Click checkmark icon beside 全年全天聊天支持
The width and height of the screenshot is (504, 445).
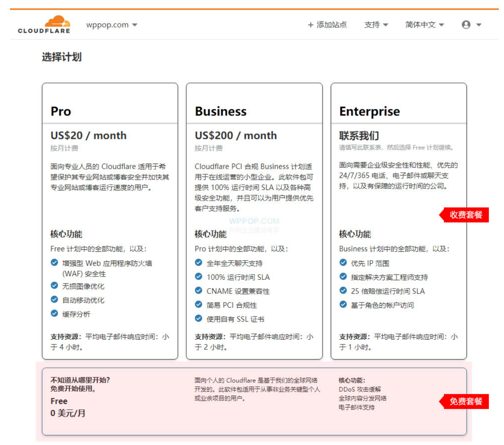click(198, 263)
